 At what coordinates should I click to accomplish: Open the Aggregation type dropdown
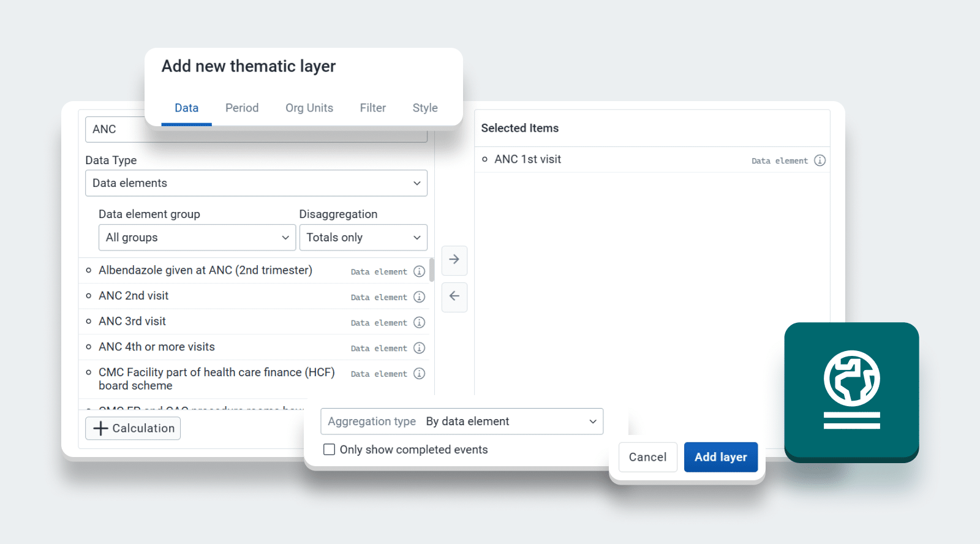coord(462,421)
